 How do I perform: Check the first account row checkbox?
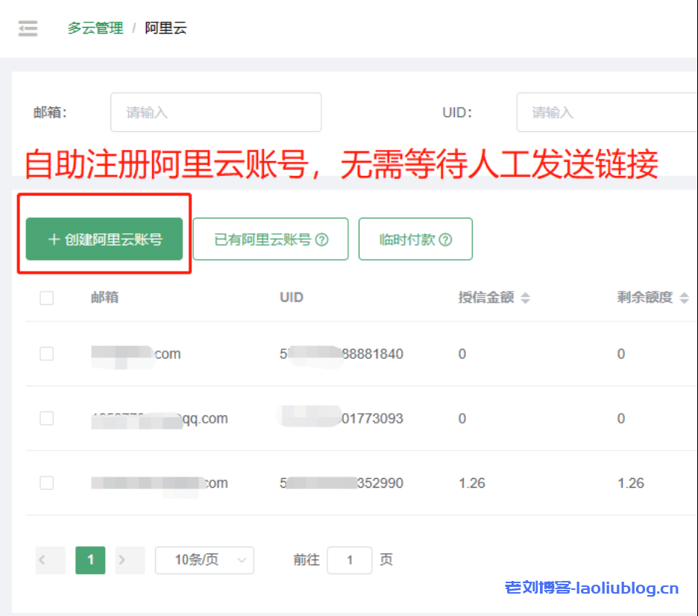[47, 353]
